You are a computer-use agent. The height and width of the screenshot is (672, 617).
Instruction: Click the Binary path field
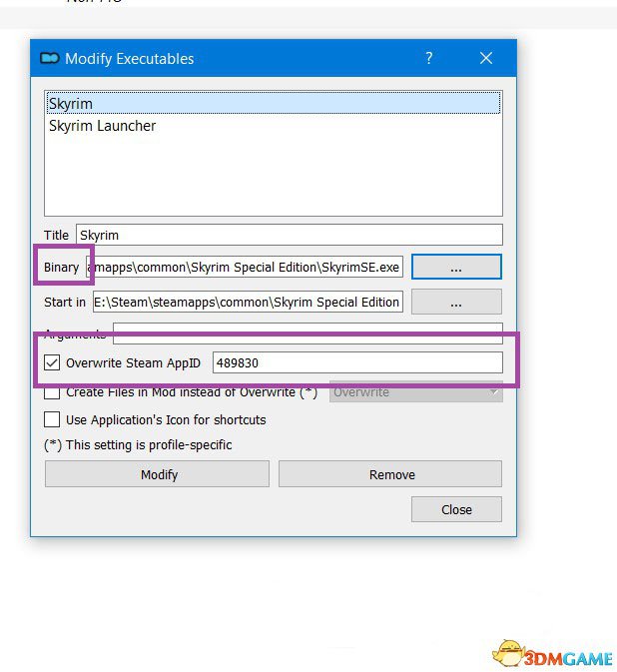click(x=245, y=267)
